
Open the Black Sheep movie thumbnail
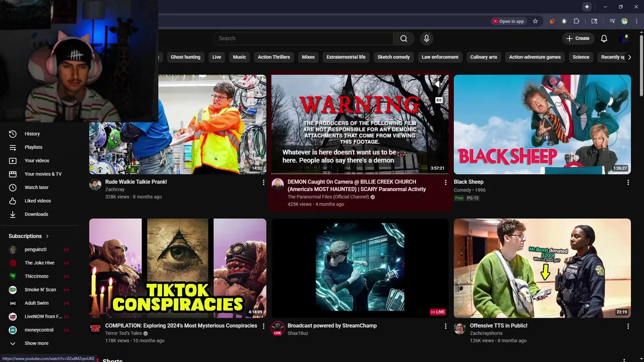tap(542, 124)
